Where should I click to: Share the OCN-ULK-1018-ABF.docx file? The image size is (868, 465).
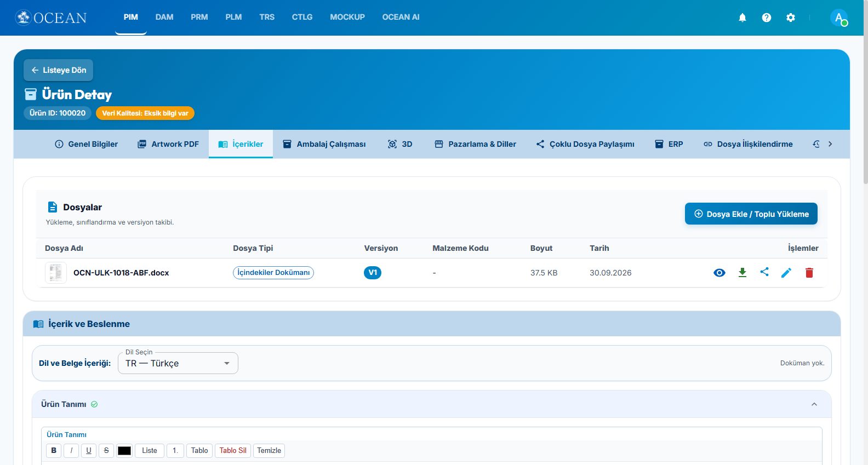[x=764, y=272]
